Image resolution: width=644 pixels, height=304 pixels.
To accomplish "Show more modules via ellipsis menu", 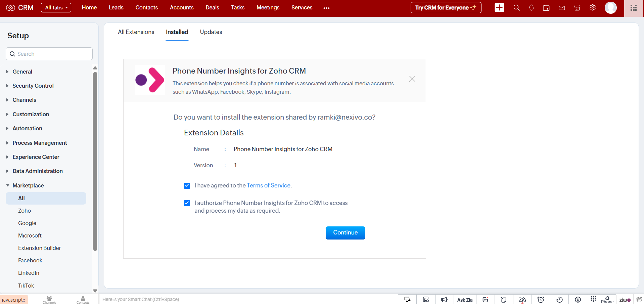I will tap(326, 8).
